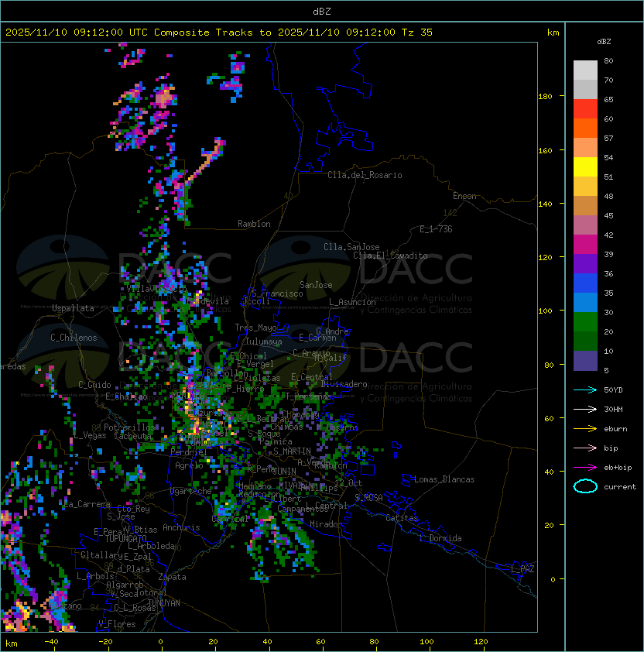The image size is (644, 652).
Task: Click the "140" km tick on the vertical axis
Action: pos(545,204)
